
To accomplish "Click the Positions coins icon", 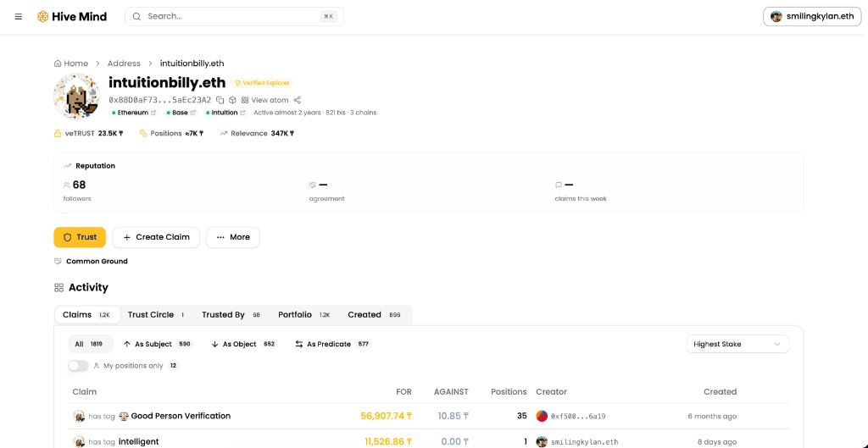I will tap(143, 133).
